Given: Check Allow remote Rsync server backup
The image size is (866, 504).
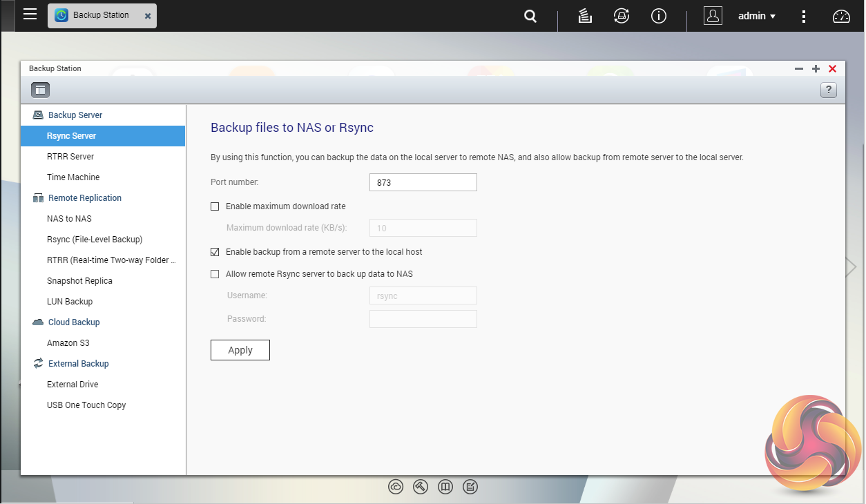Looking at the screenshot, I should coord(215,274).
